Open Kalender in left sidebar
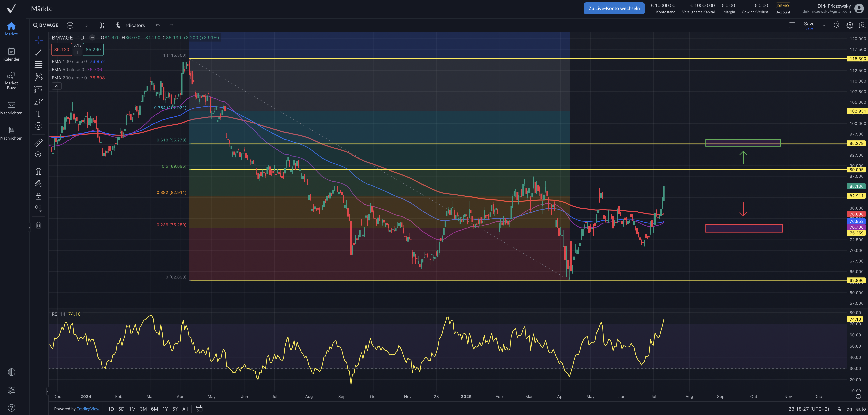Viewport: 868px width, 415px height. (x=11, y=54)
